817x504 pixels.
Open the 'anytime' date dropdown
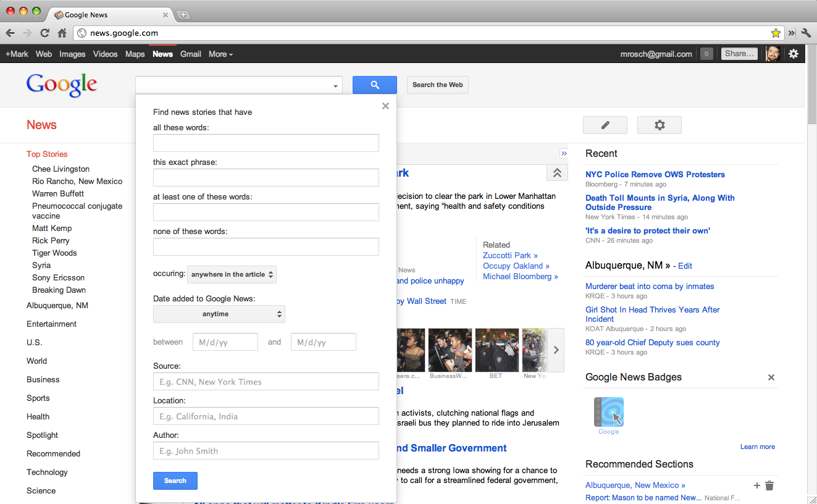coord(219,314)
